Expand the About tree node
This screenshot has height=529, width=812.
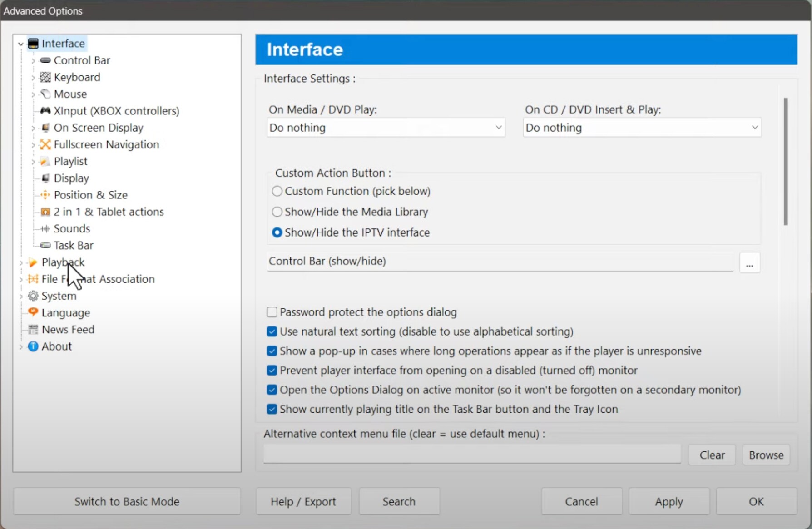(x=20, y=347)
